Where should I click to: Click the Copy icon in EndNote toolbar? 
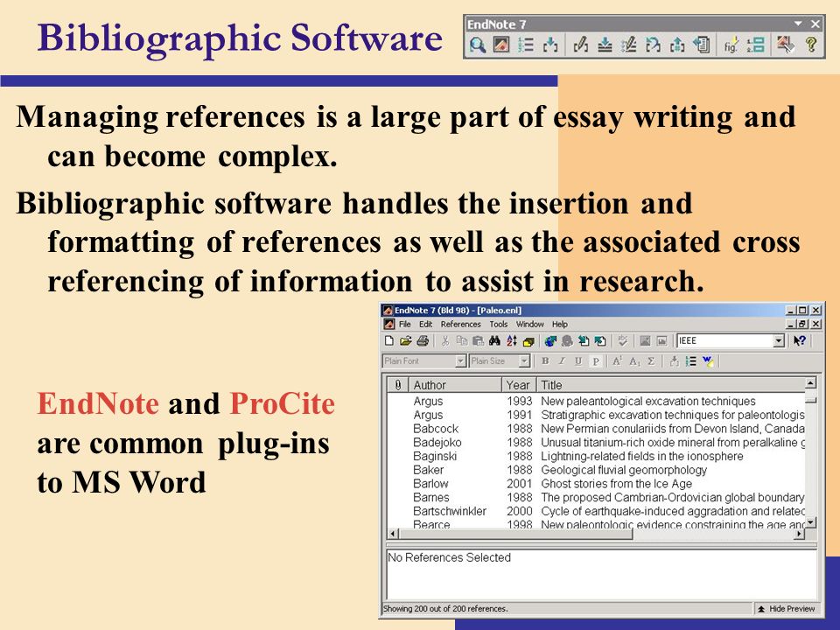[461, 340]
